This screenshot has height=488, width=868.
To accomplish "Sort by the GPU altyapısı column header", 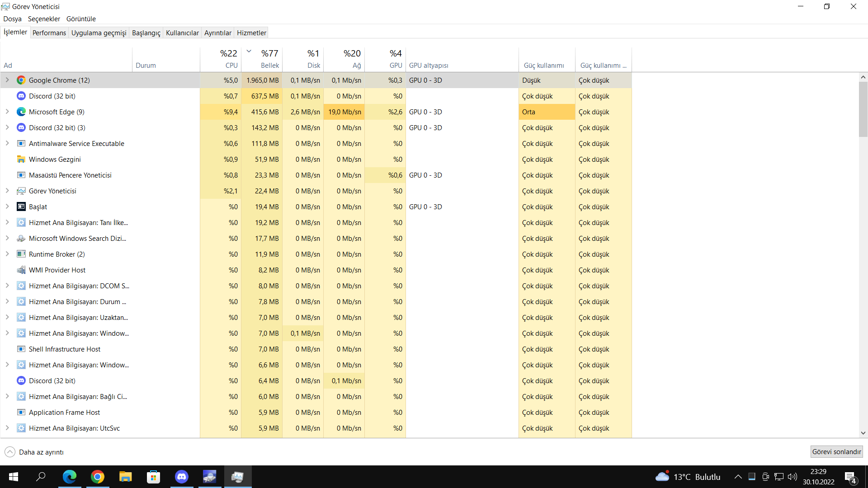I will [462, 59].
